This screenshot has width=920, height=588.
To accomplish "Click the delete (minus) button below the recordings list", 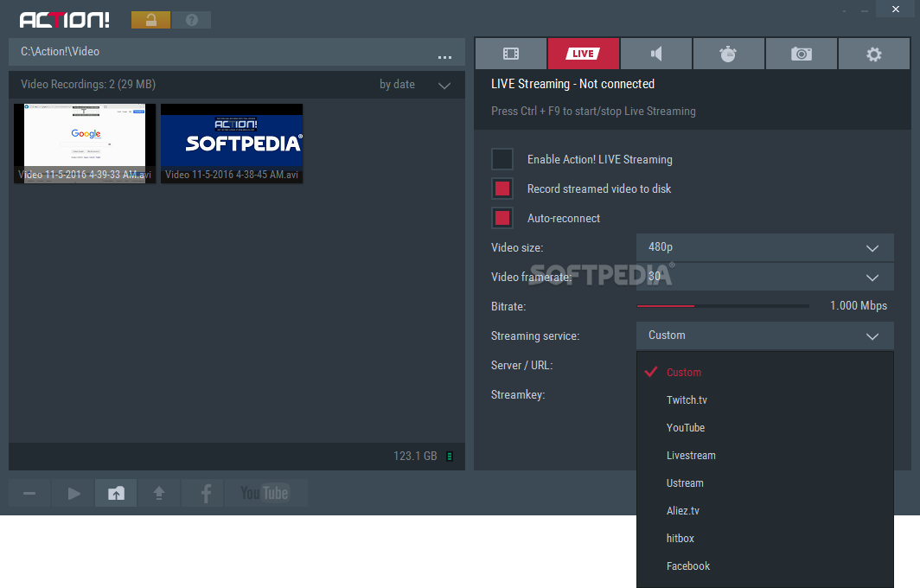I will click(x=29, y=493).
